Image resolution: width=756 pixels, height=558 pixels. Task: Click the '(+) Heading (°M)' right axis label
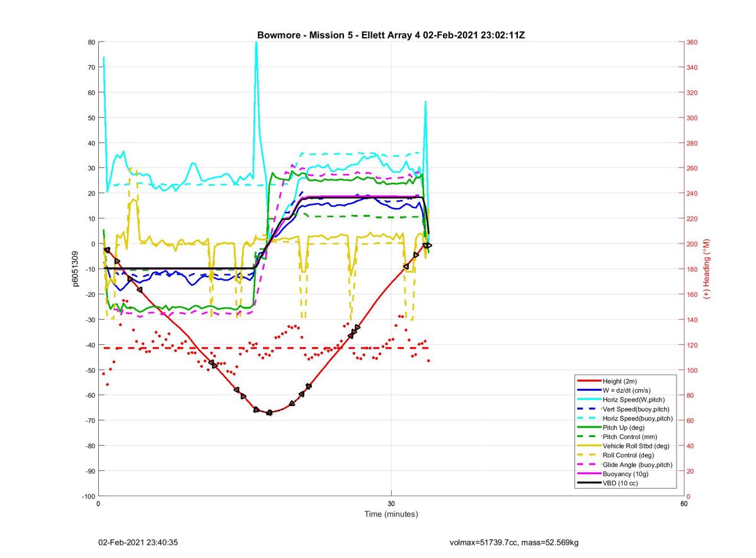pos(706,268)
